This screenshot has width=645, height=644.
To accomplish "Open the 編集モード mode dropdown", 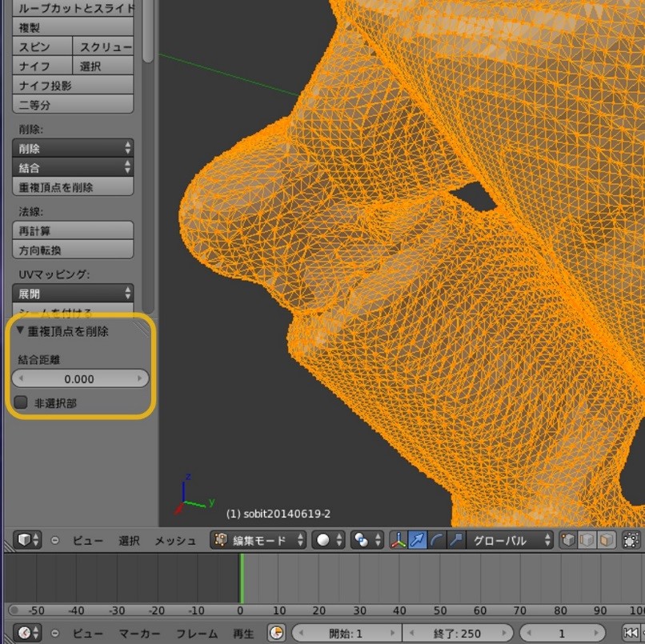I will pos(258,540).
